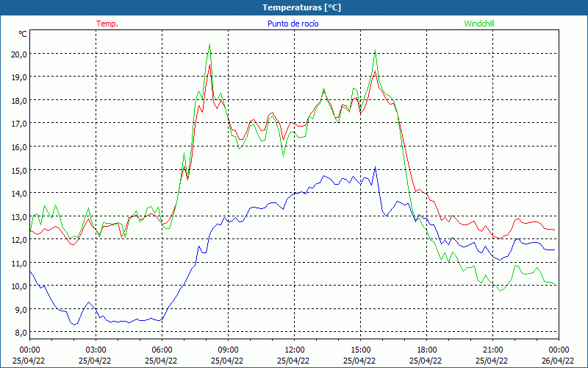The width and height of the screenshot is (588, 368).
Task: Click the 18:00 time axis label
Action: pyautogui.click(x=427, y=350)
